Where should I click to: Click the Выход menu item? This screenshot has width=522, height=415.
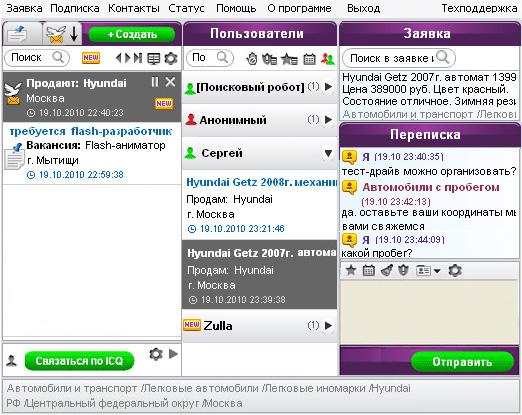point(363,8)
